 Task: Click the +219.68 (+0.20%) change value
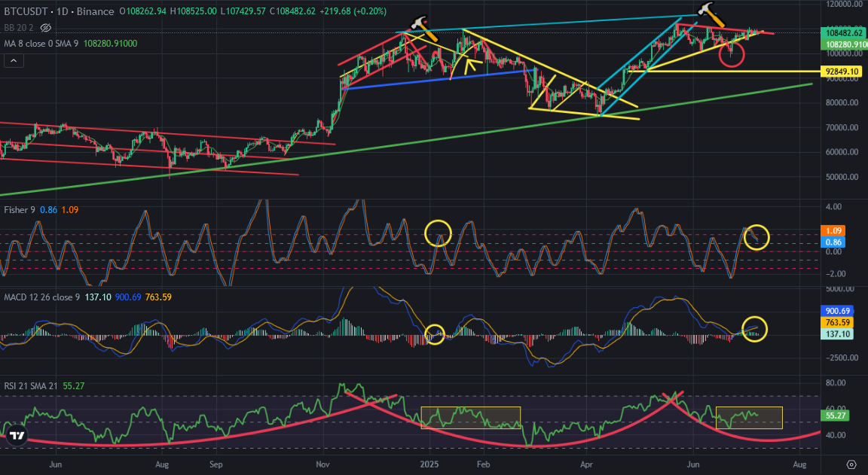point(353,11)
